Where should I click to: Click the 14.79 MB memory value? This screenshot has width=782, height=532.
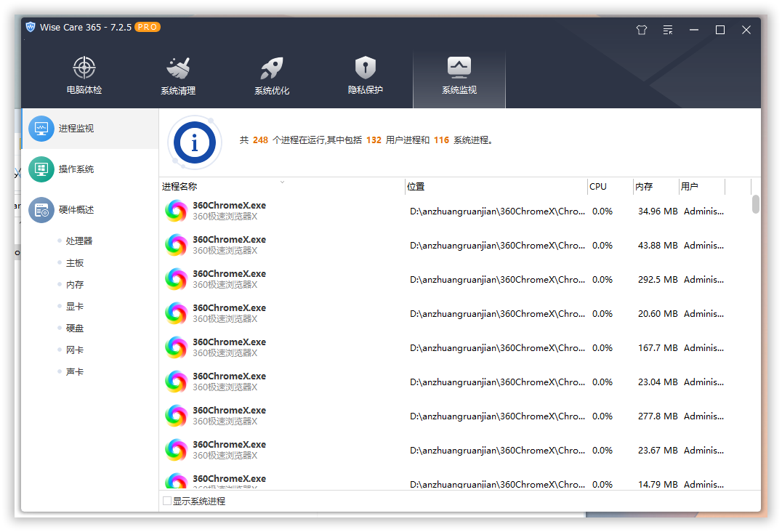tap(658, 484)
